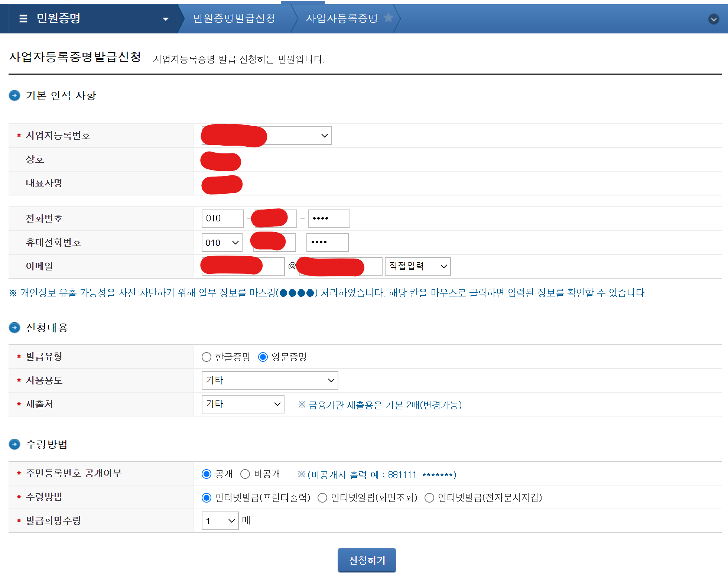This screenshot has height=578, width=728.
Task: Click the arrow icon beside 수령방법 heading
Action: [x=14, y=444]
